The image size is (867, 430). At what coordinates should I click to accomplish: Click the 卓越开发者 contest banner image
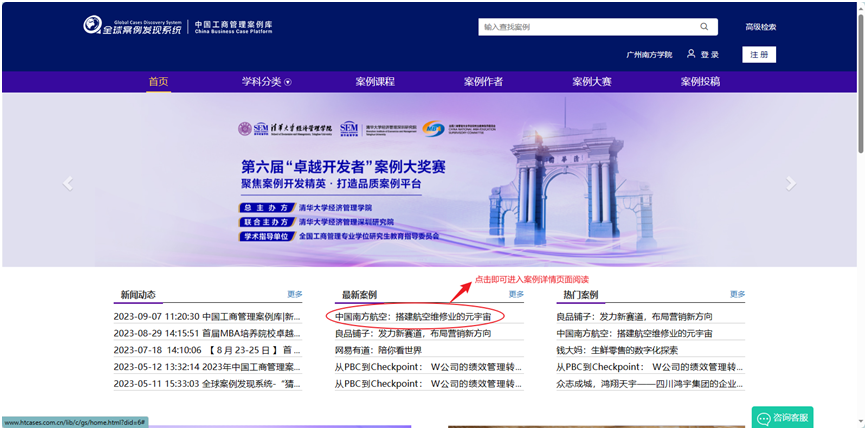click(430, 180)
